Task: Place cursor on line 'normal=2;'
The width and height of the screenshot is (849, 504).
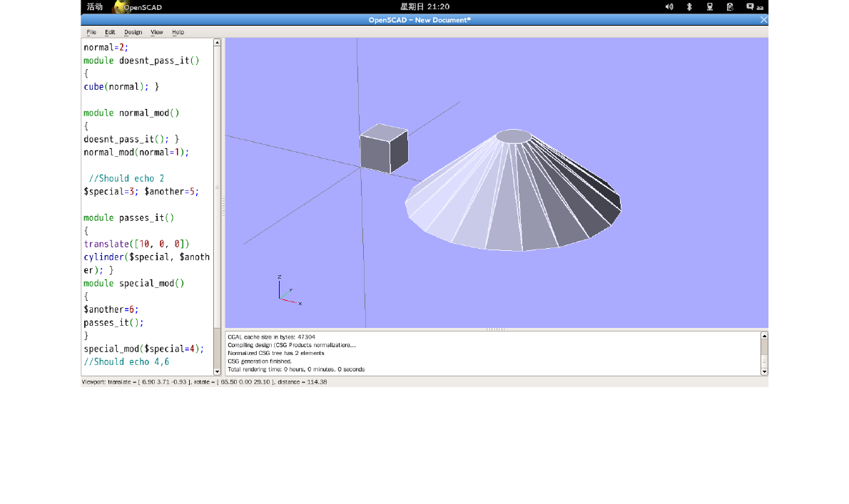Action: coord(106,48)
